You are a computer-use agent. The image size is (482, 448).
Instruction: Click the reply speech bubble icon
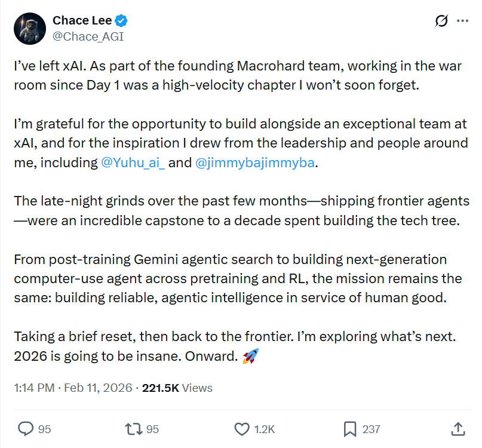[x=26, y=428]
